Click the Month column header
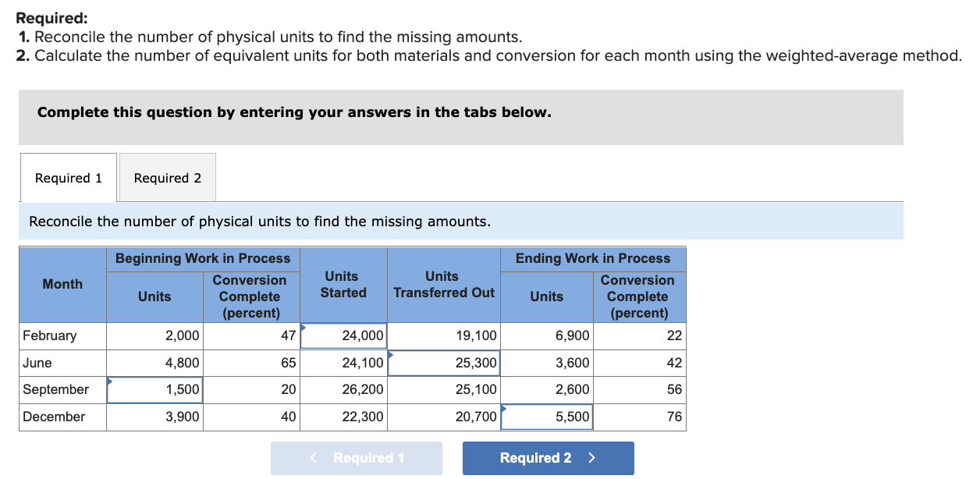 pyautogui.click(x=62, y=284)
